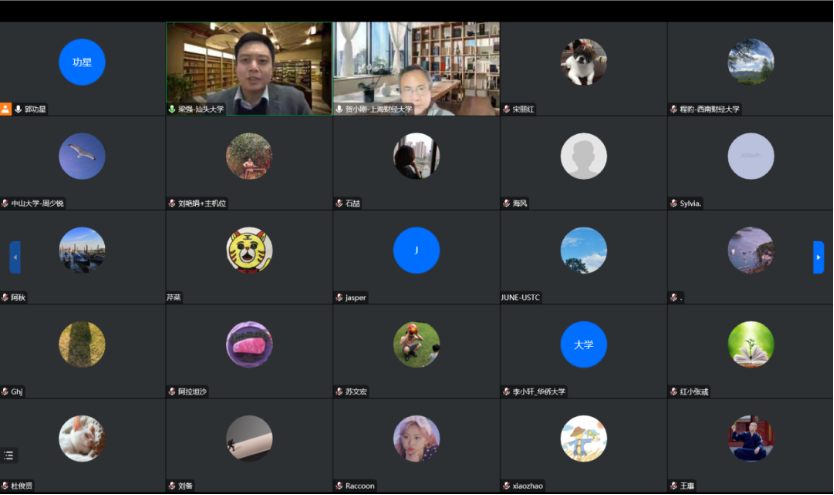
Task: Click the JUNE-USTC name label
Action: (521, 298)
